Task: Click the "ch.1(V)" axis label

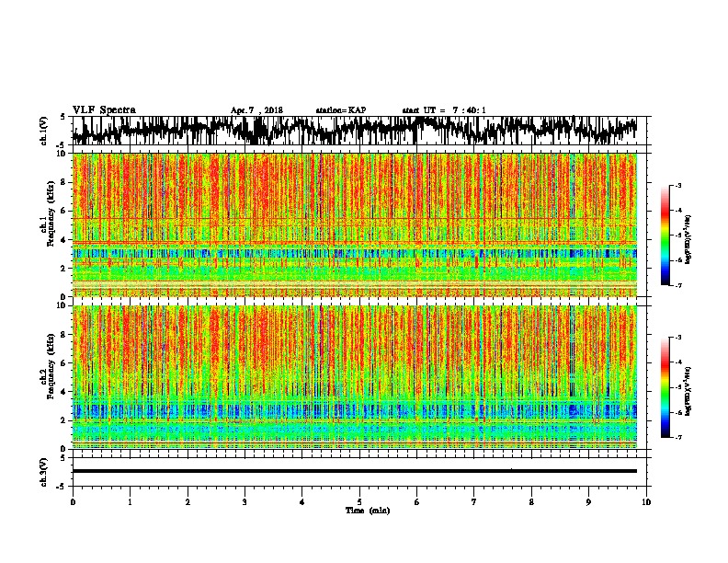Action: [x=44, y=131]
